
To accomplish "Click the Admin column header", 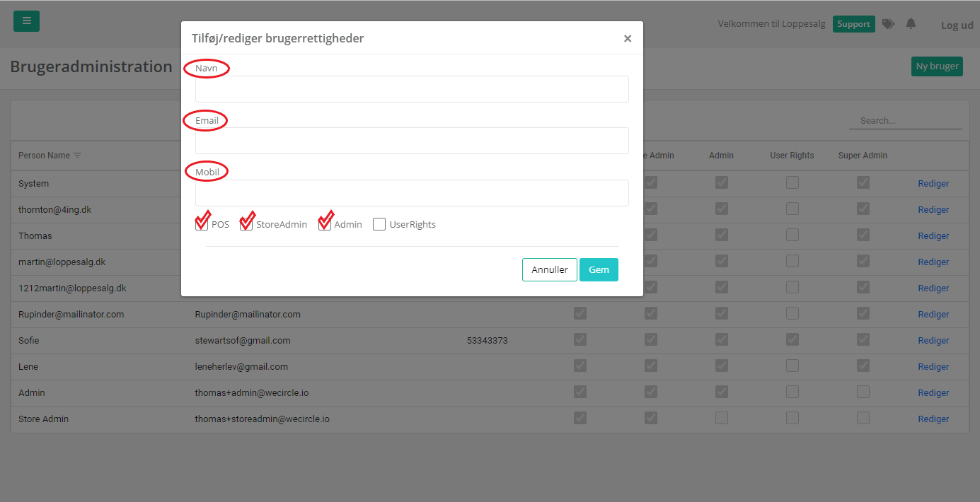I will pyautogui.click(x=721, y=156).
